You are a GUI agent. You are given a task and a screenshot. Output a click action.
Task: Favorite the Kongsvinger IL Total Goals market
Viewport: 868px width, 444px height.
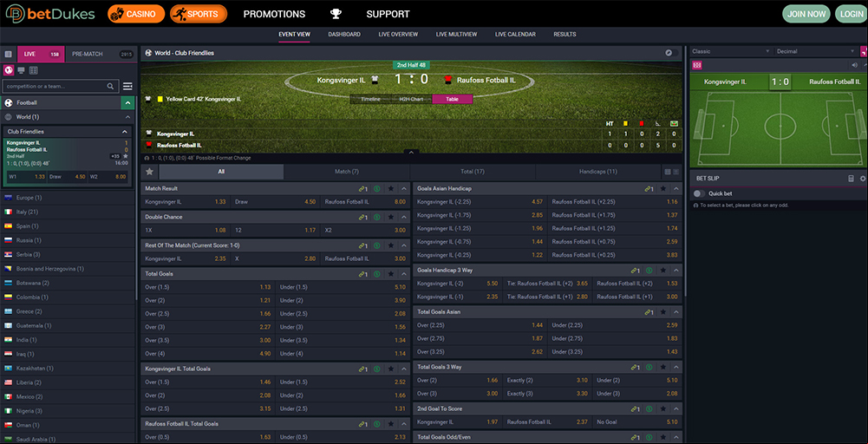tap(390, 369)
